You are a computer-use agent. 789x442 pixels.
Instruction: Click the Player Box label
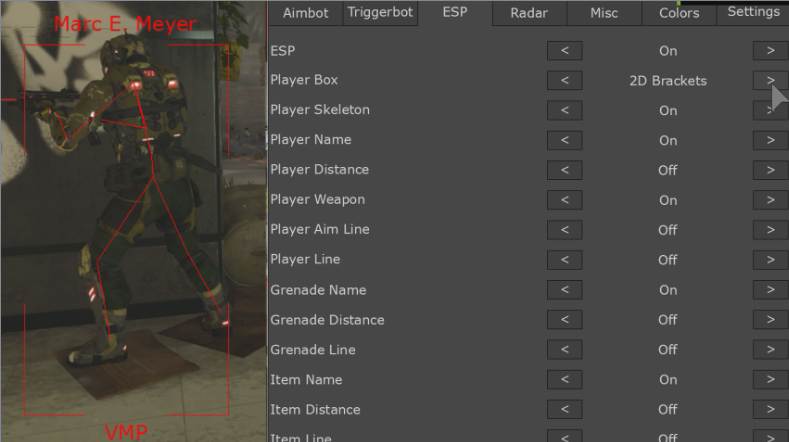coord(304,80)
